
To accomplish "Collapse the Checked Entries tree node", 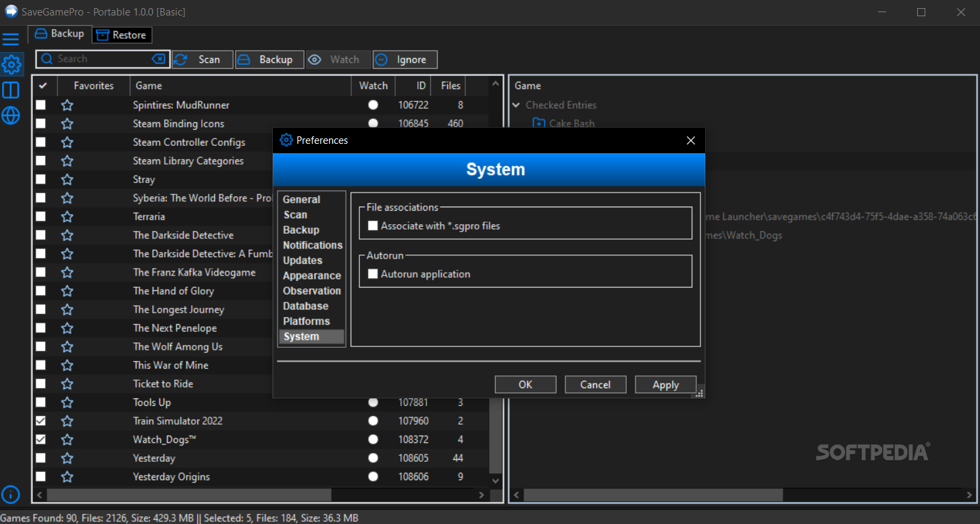I will tap(517, 105).
